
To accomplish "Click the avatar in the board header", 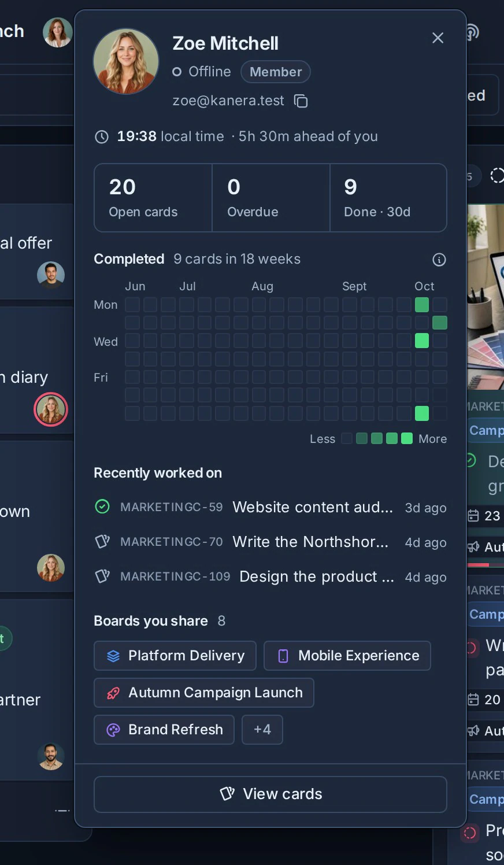I will [58, 32].
